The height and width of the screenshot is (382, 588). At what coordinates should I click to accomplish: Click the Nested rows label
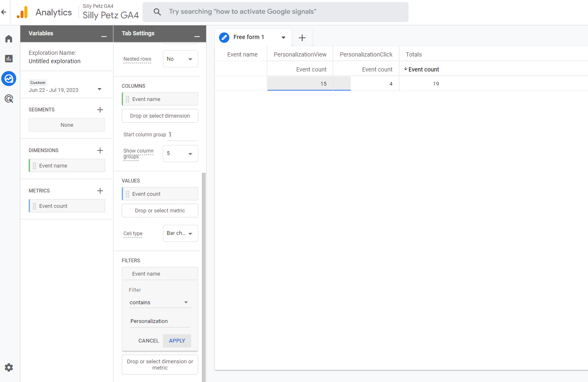point(137,59)
